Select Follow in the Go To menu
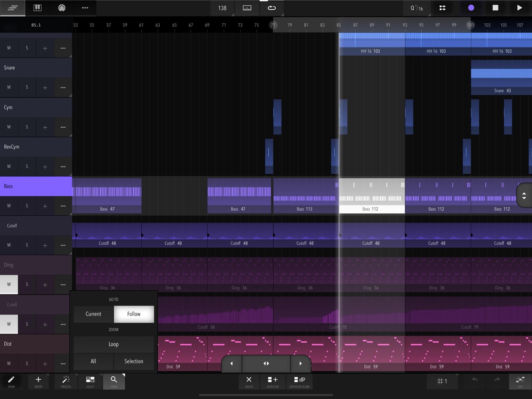 (134, 314)
